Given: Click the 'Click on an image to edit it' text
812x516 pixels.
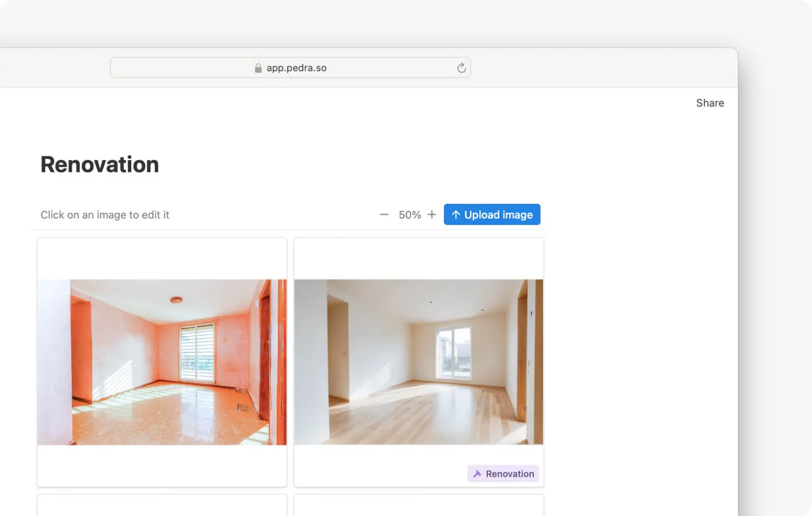Looking at the screenshot, I should [x=105, y=215].
